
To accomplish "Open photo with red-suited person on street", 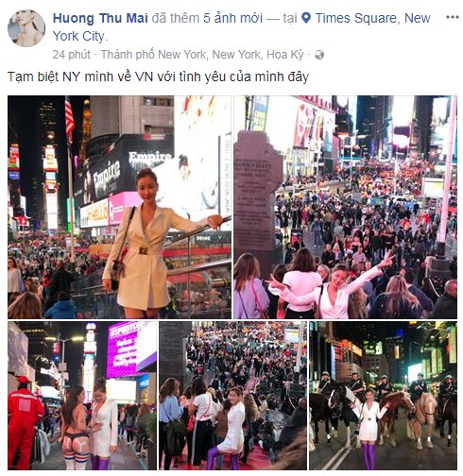I will point(82,396).
